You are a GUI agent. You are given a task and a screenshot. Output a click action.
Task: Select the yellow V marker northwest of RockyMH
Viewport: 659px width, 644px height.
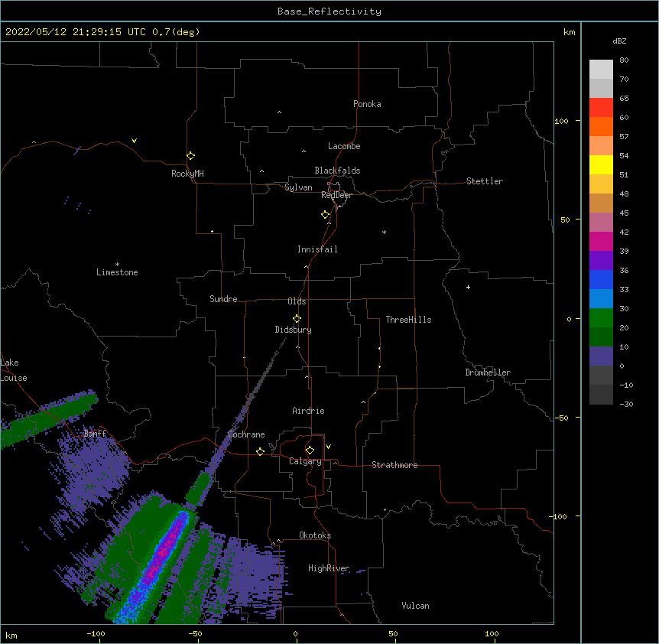coord(134,141)
